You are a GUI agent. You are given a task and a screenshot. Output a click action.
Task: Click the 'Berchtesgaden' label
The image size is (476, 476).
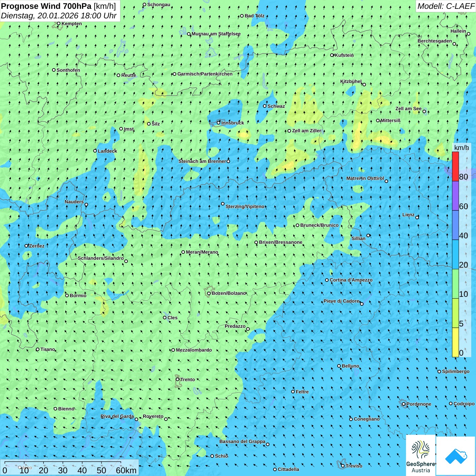[435, 41]
